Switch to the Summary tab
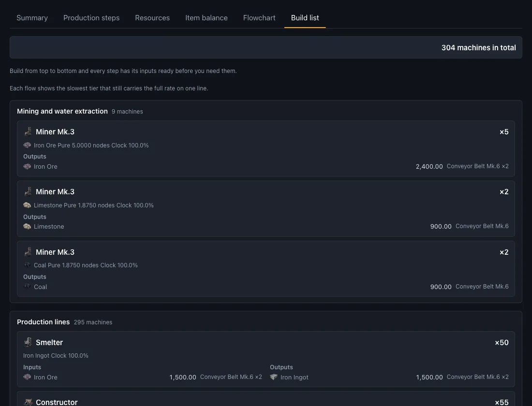The height and width of the screenshot is (406, 532). (32, 17)
